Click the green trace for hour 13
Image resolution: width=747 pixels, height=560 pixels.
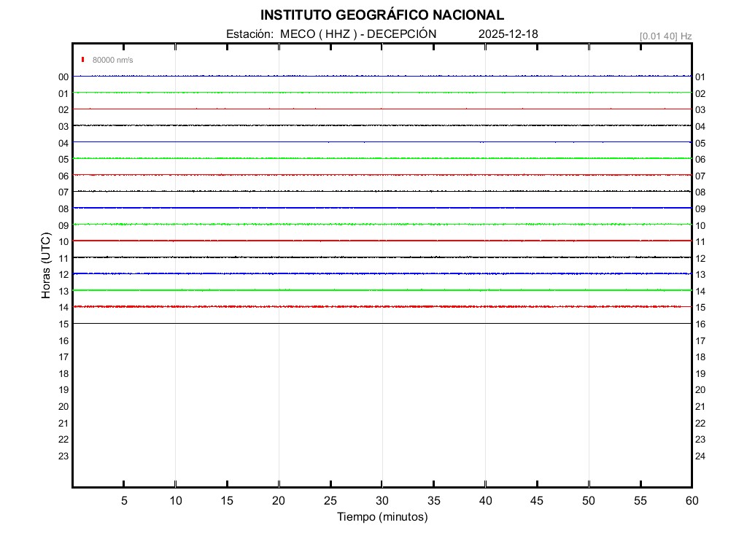tap(382, 290)
